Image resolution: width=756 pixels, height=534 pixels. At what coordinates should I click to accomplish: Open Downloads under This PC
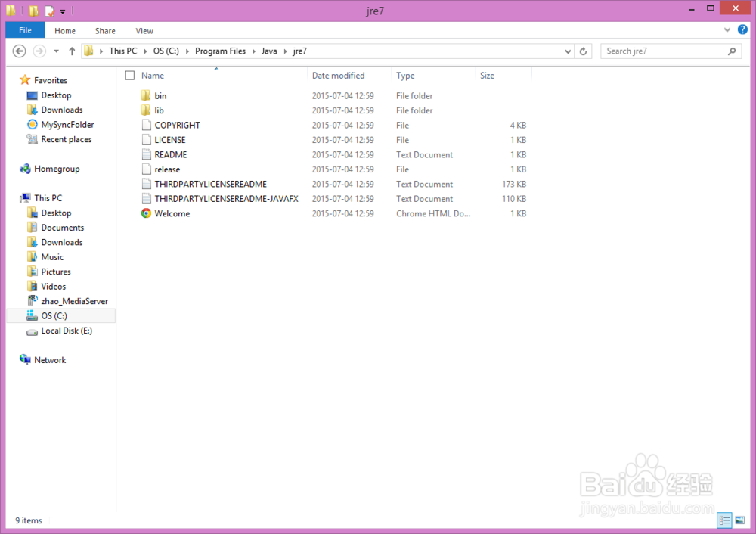62,242
